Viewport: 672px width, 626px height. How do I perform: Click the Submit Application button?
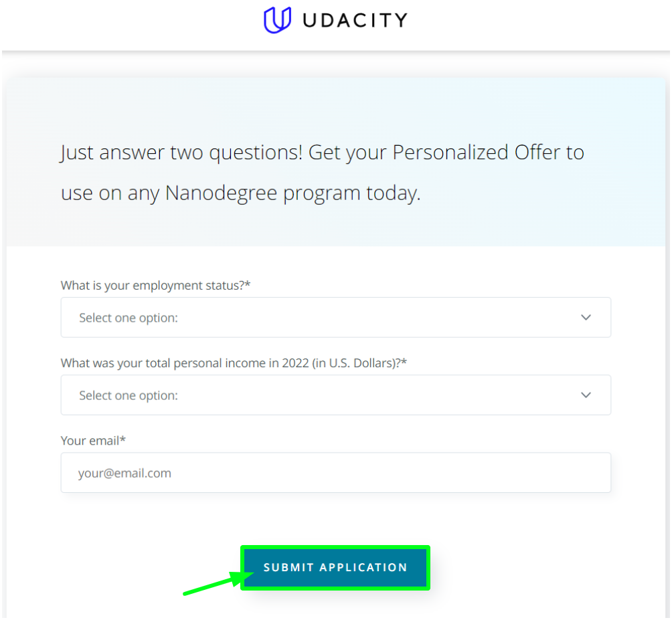pos(335,567)
